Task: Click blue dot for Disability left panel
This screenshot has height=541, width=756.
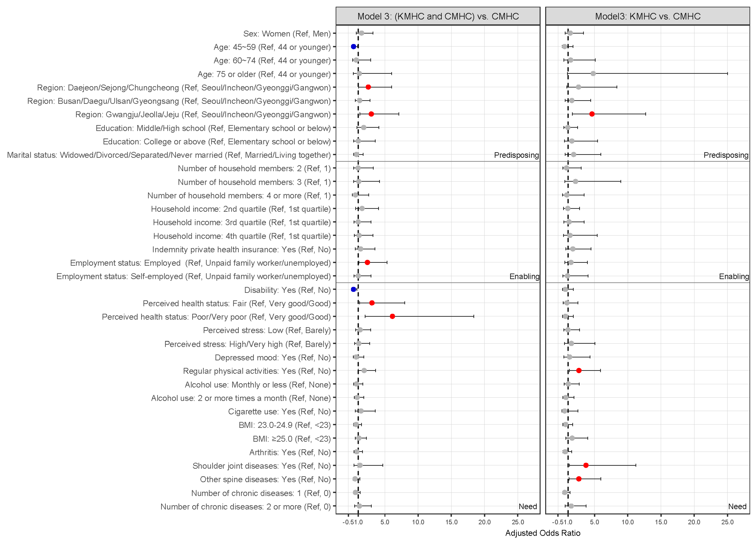Action: point(353,289)
